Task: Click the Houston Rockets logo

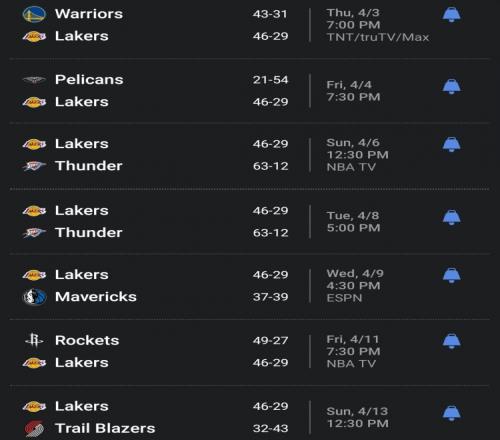Action: (x=34, y=340)
